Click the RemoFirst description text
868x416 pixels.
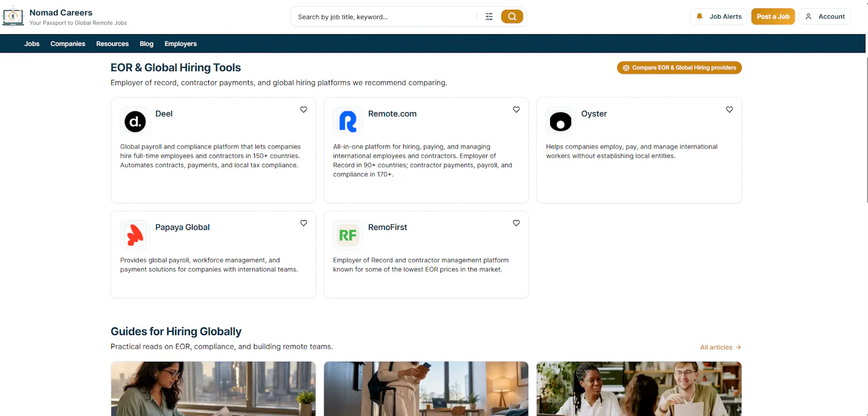[x=421, y=265]
